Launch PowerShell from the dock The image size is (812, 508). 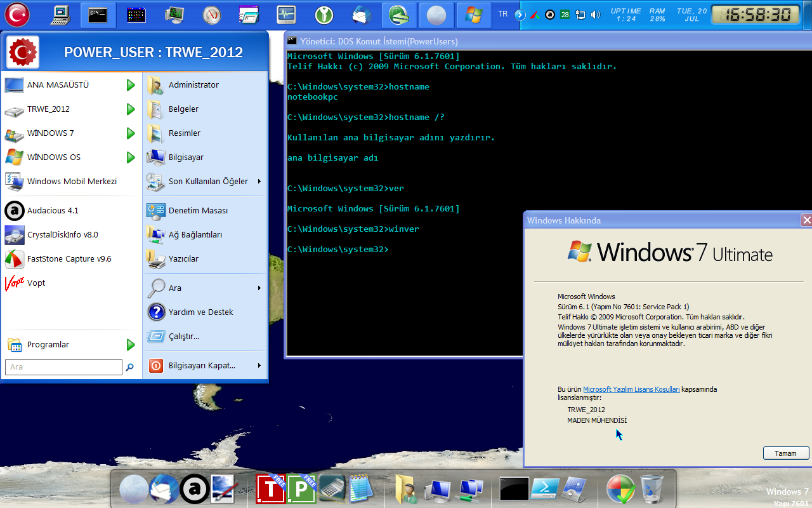(545, 489)
